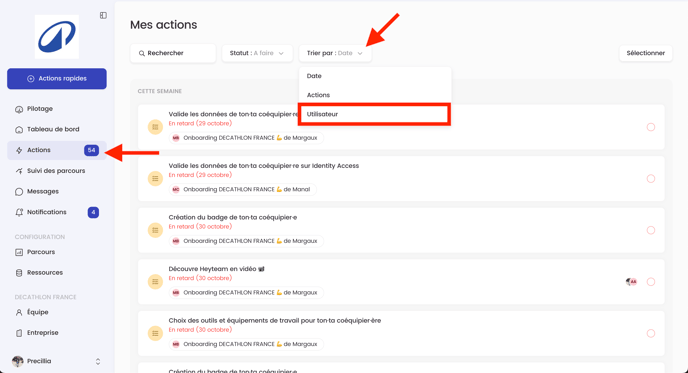
Task: Open Entreprise page
Action: coord(57,333)
